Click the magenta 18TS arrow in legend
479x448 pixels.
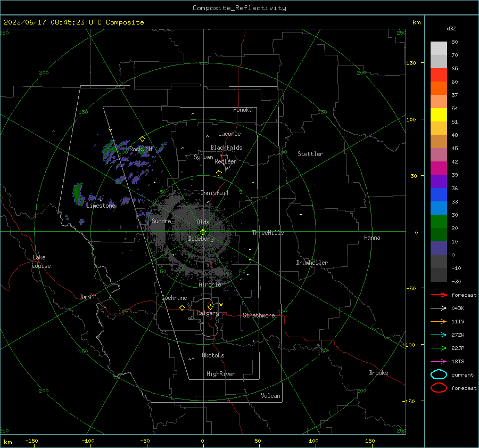439,362
